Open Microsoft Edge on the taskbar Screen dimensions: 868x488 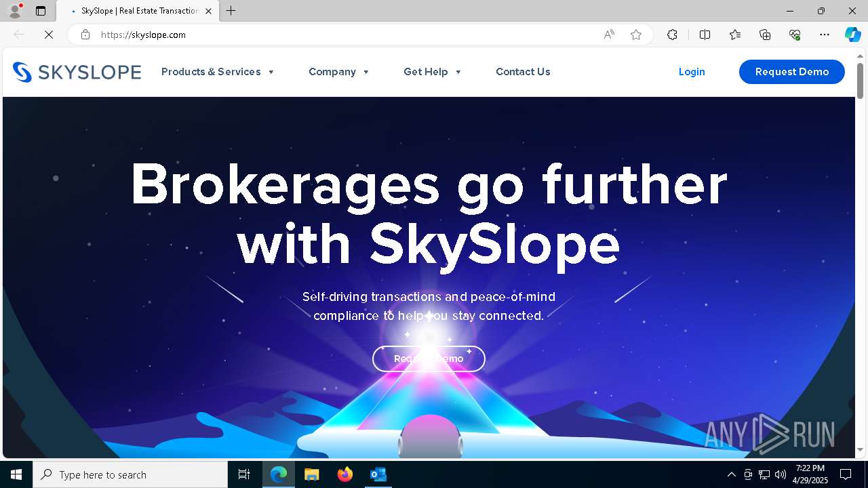point(279,474)
